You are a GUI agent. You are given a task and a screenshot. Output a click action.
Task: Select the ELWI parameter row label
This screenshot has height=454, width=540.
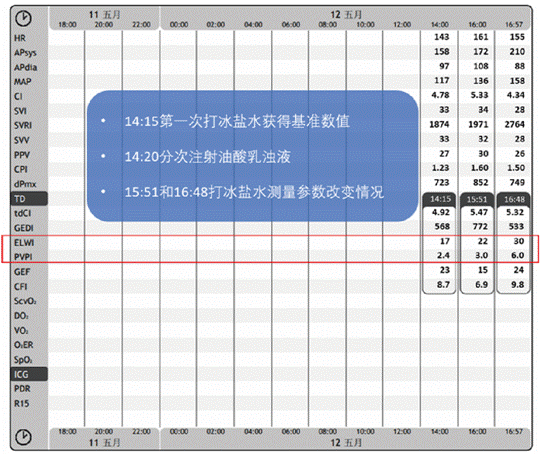(x=24, y=243)
